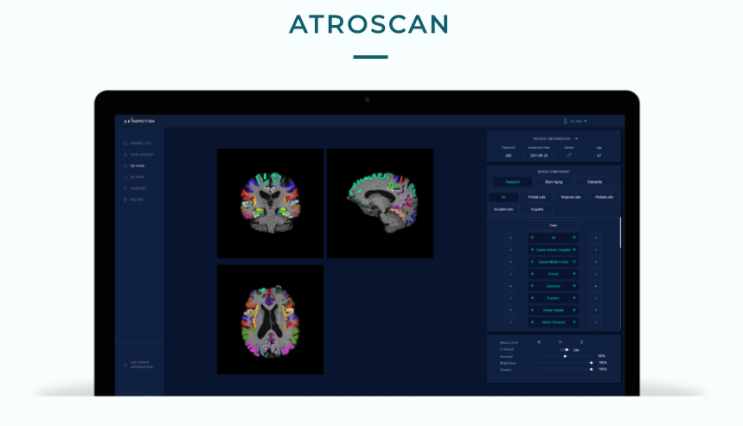Select the Cingulate filter
The image size is (743, 426).
pyautogui.click(x=537, y=209)
